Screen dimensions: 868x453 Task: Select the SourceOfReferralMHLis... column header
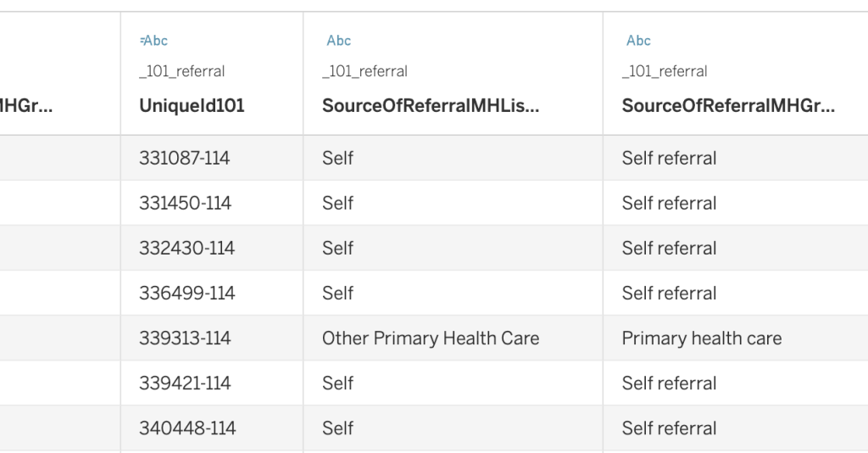click(430, 106)
